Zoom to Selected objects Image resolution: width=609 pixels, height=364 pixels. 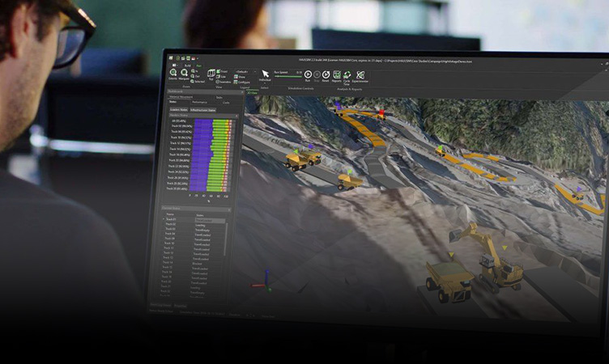198,82
